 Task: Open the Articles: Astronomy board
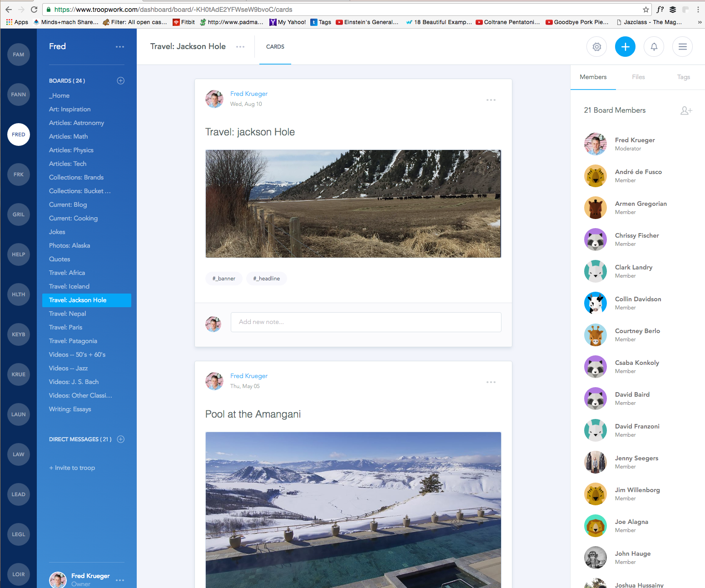77,123
